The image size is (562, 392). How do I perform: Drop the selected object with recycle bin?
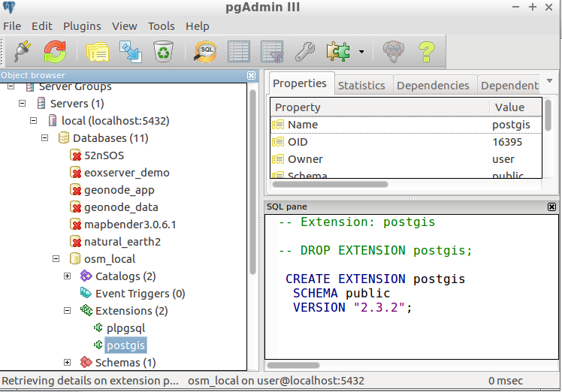(x=164, y=52)
